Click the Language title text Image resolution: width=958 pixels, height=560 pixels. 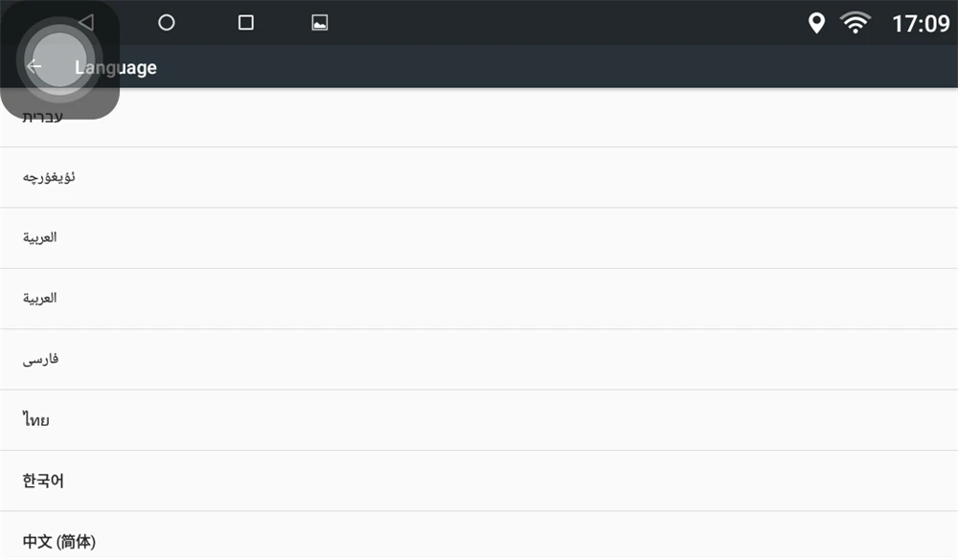(116, 67)
